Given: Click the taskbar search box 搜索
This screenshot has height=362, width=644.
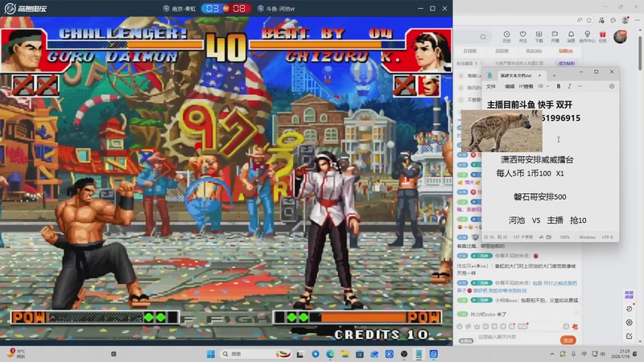Looking at the screenshot, I should click(x=256, y=354).
